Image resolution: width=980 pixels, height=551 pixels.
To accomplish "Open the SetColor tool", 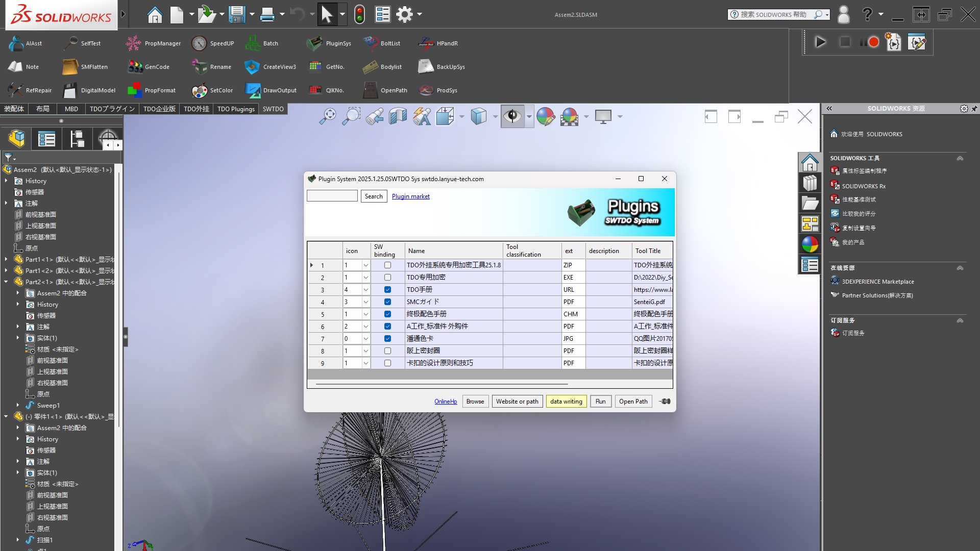I will pyautogui.click(x=200, y=90).
